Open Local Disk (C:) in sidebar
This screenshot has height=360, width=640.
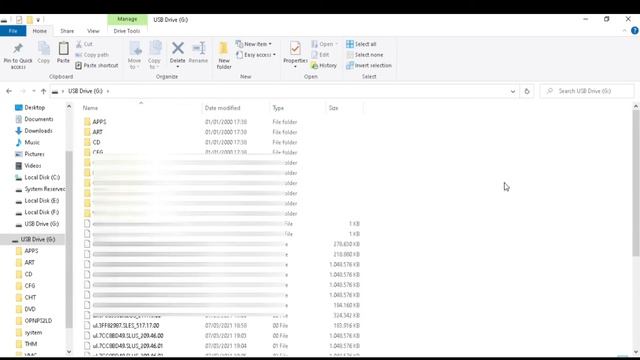[42, 177]
